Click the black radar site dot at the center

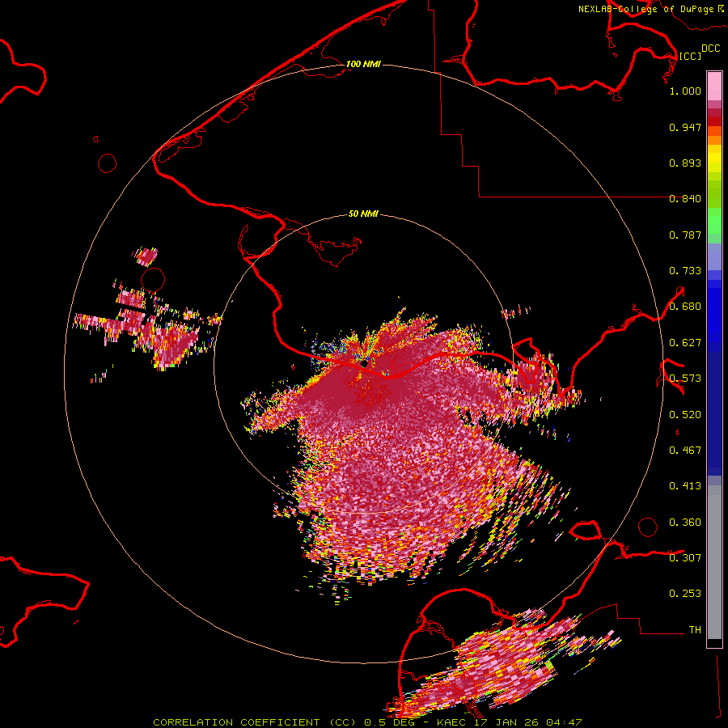[x=364, y=363]
